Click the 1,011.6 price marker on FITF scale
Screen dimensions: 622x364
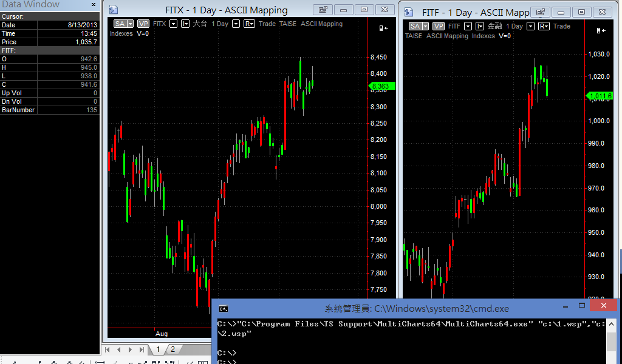click(x=600, y=95)
